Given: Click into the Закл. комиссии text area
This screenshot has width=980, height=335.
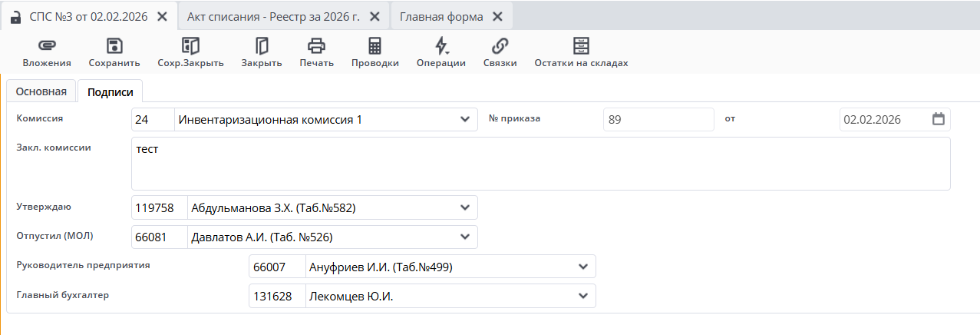Looking at the screenshot, I should [x=540, y=163].
